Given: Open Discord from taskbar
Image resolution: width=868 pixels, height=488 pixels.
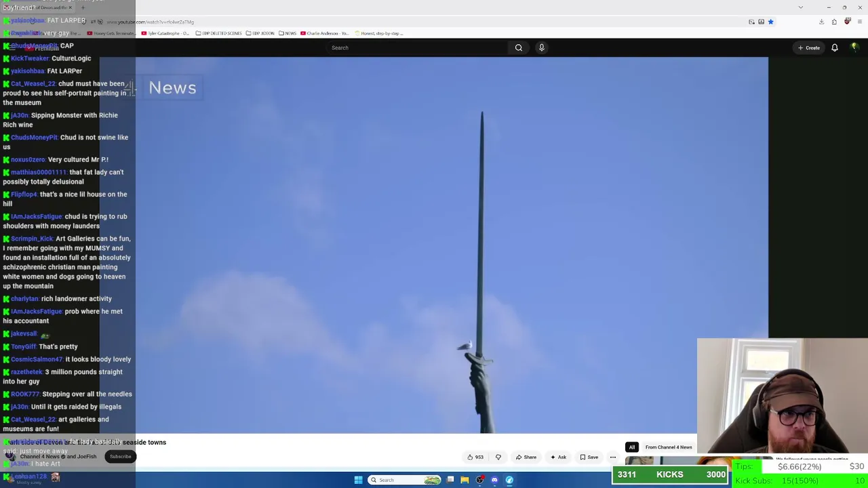Looking at the screenshot, I should pos(494,480).
